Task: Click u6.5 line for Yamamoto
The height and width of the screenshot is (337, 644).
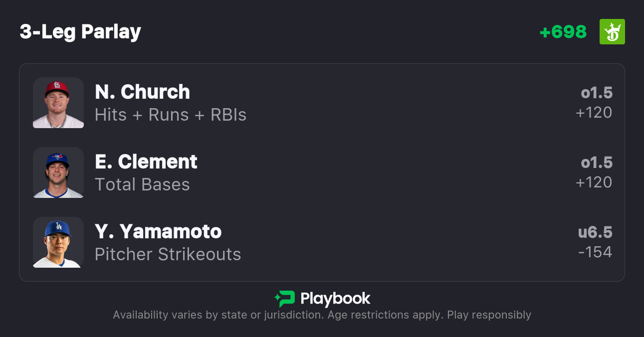Action: 595,232
